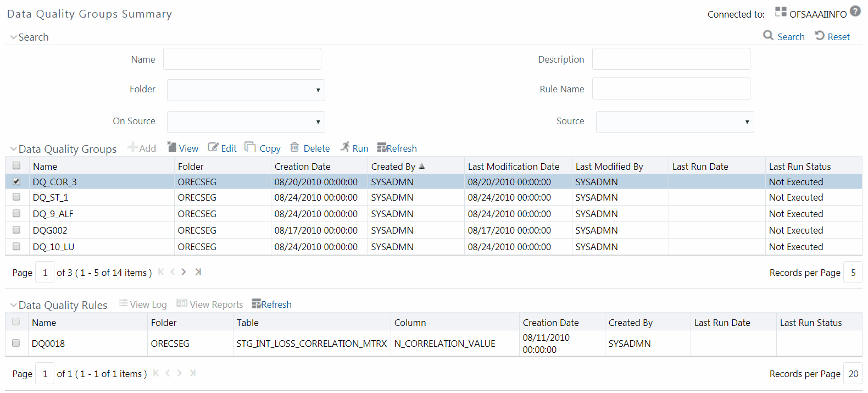Click the Edit pencil icon
Viewport: 868px width, 393px height.
(x=213, y=147)
